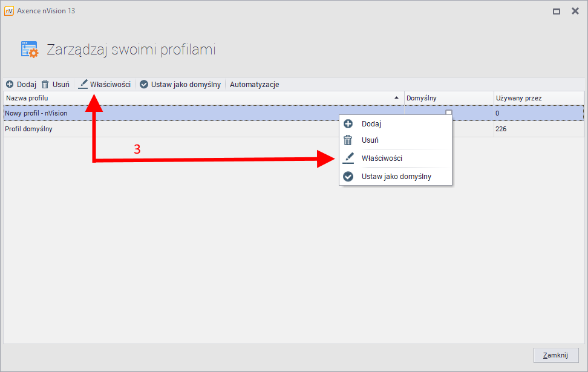Open Automatyzacje from the toolbar
The height and width of the screenshot is (372, 588).
click(x=254, y=85)
